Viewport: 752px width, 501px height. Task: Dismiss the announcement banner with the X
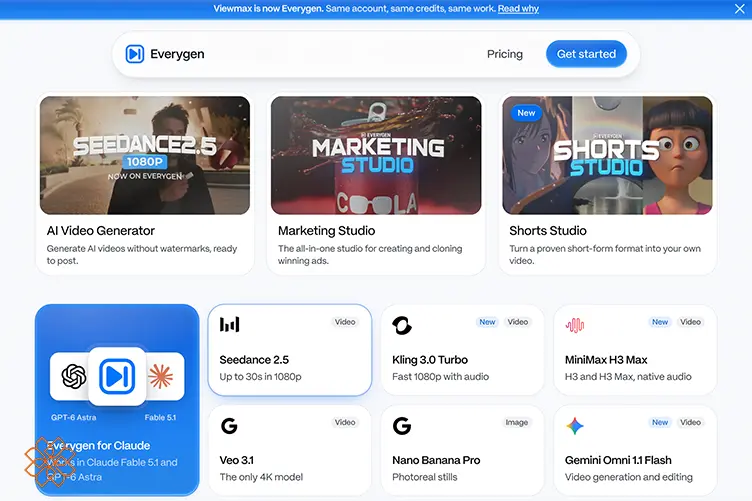(740, 9)
